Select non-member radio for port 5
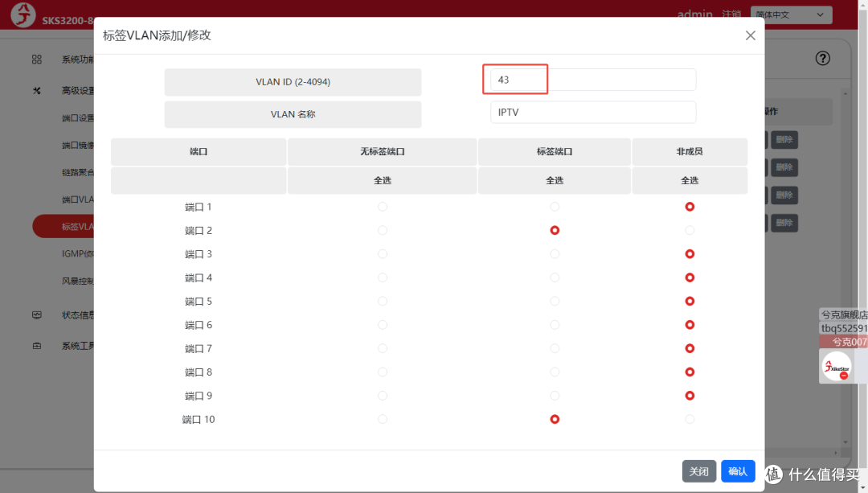868x493 pixels. [x=690, y=302]
